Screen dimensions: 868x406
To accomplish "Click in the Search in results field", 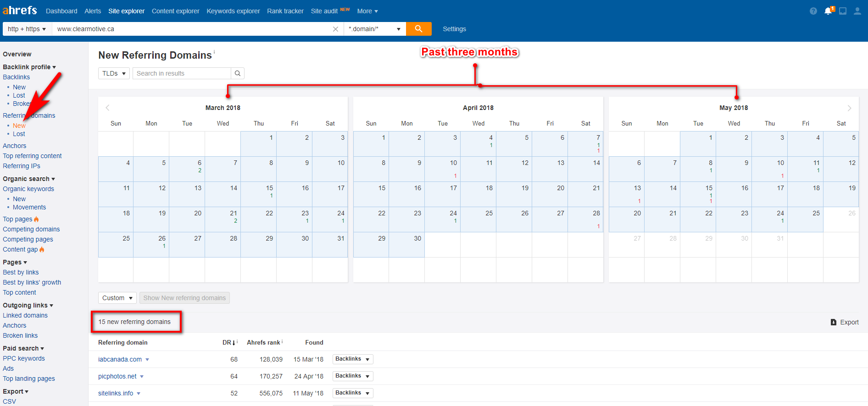I will coord(182,73).
